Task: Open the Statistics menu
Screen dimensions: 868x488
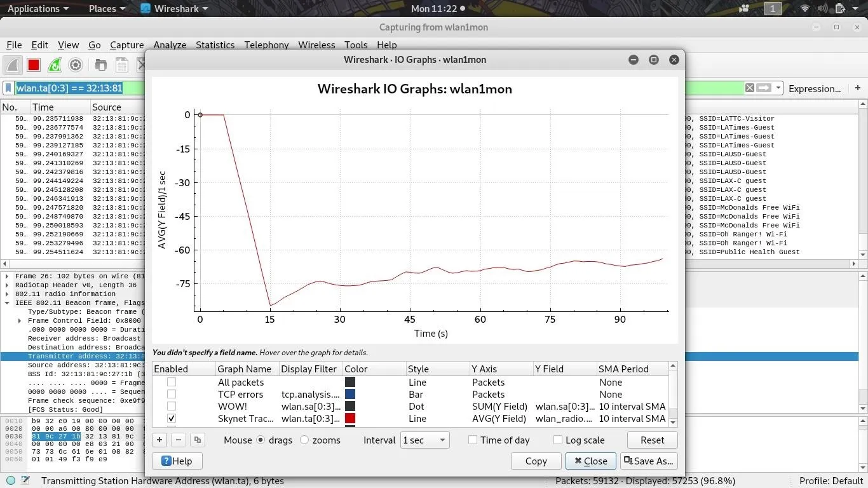Action: pyautogui.click(x=215, y=45)
